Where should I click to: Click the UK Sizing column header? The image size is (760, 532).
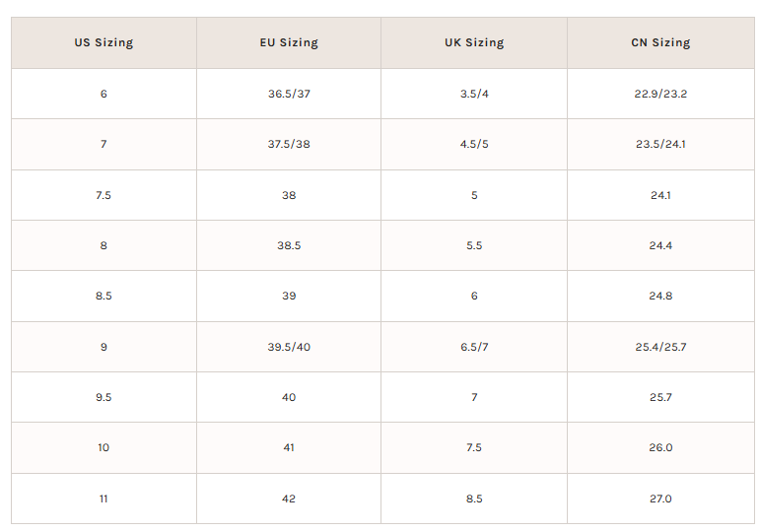(x=474, y=42)
